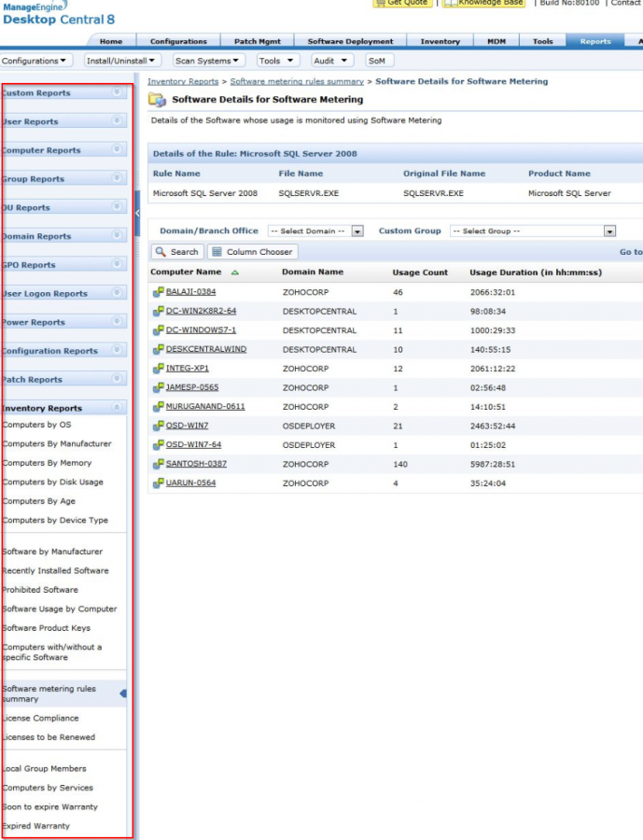Click the computer icon beside OSD-WIN7-64
Image resolution: width=643 pixels, height=840 pixels.
(x=158, y=444)
